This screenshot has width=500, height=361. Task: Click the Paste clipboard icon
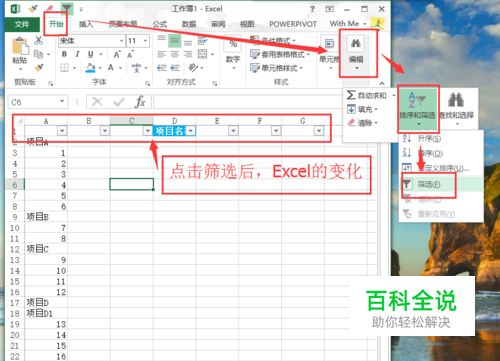click(20, 46)
